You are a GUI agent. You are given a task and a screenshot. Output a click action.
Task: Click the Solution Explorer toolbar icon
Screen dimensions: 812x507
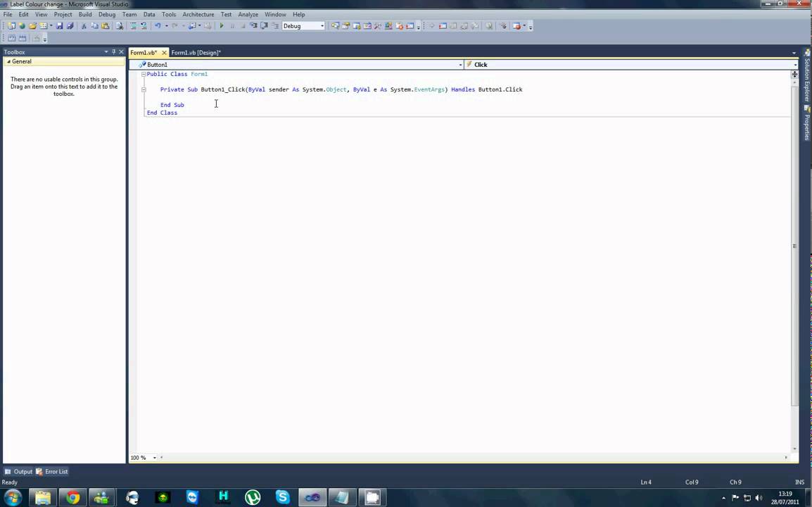[x=335, y=25]
